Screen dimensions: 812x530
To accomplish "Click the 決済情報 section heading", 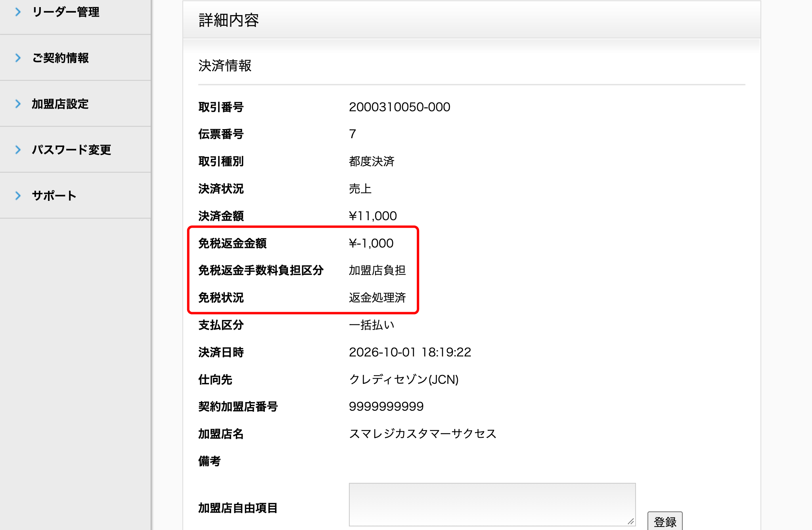I will tap(225, 65).
